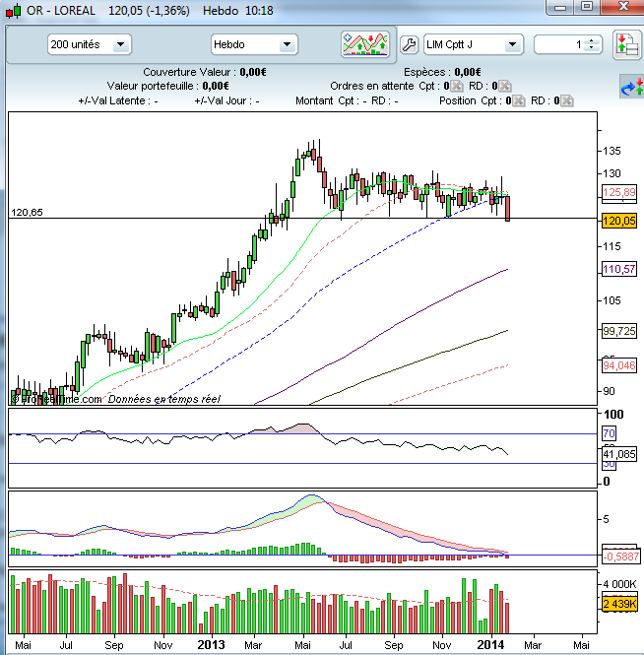Click the buy/sell order ticket icon
644x655 pixels.
(x=627, y=44)
